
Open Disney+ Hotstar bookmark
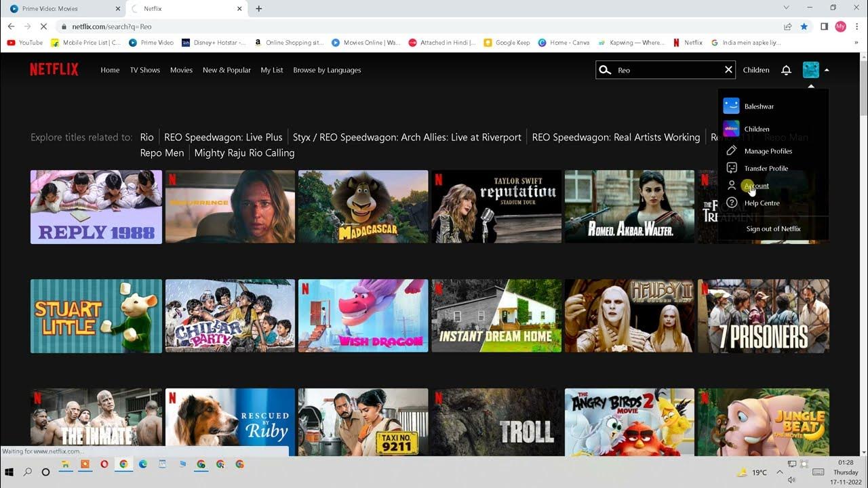pyautogui.click(x=214, y=43)
